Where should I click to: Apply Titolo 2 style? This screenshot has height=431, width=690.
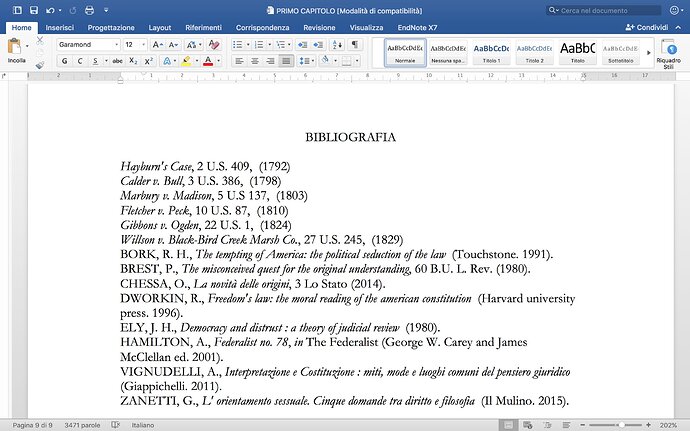click(534, 53)
